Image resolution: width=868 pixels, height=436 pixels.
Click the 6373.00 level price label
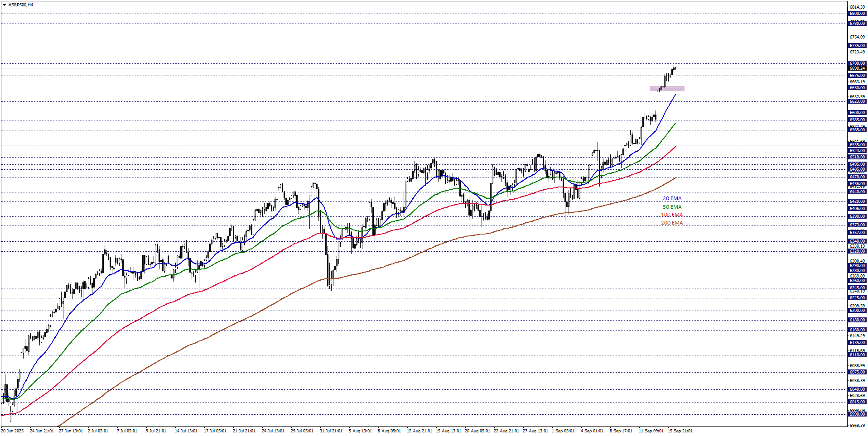click(857, 225)
